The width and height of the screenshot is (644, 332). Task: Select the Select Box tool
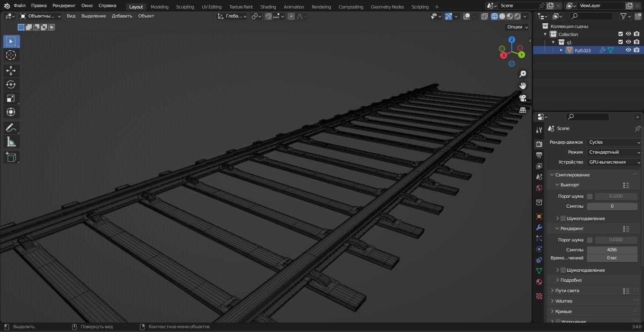point(11,41)
